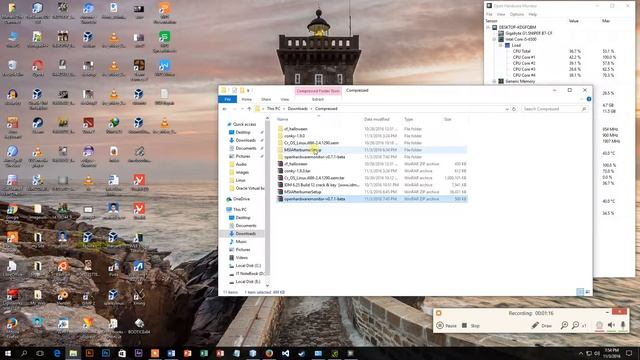Open the Home ribbon tab
The width and height of the screenshot is (640, 360).
tap(247, 99)
